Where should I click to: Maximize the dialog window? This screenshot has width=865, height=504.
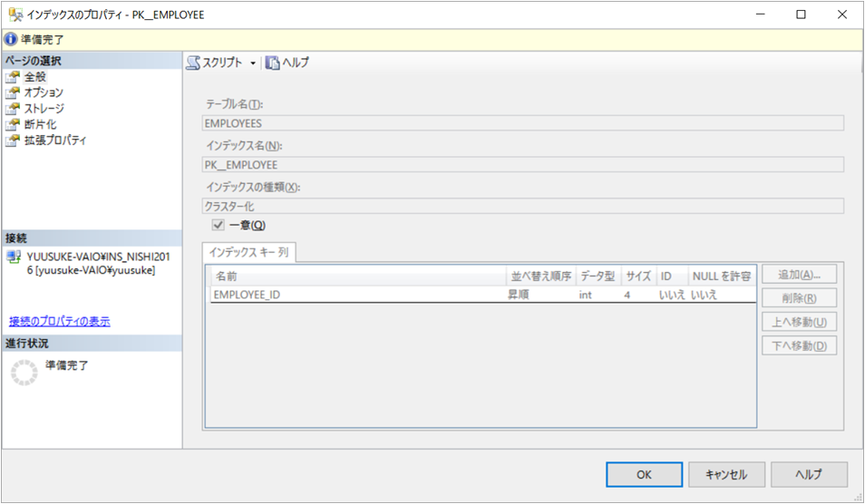(801, 15)
